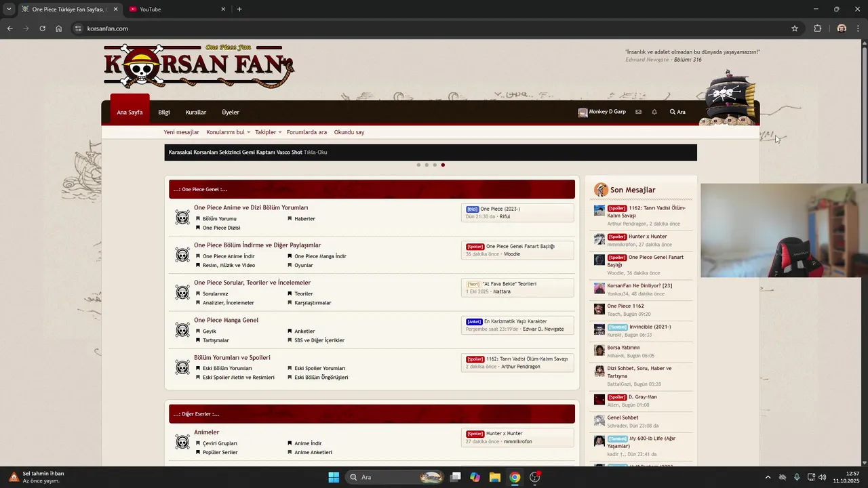Screen dimensions: 868x488
Task: Click the Tıkla-Oku link in the news banner
Action: 315,152
